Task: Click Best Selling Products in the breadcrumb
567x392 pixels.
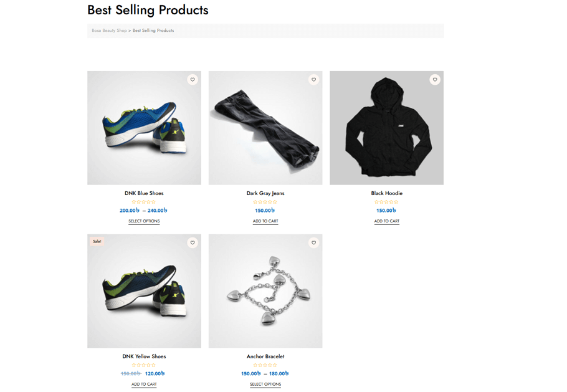Action: (x=152, y=30)
